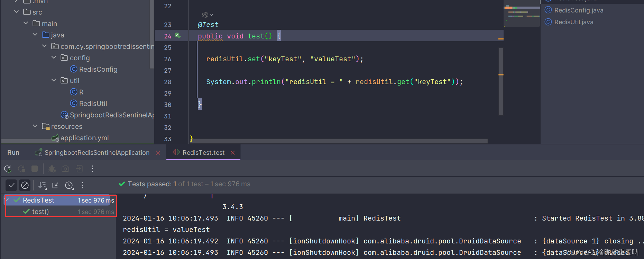Click the editor minimap preview

pyautogui.click(x=522, y=13)
